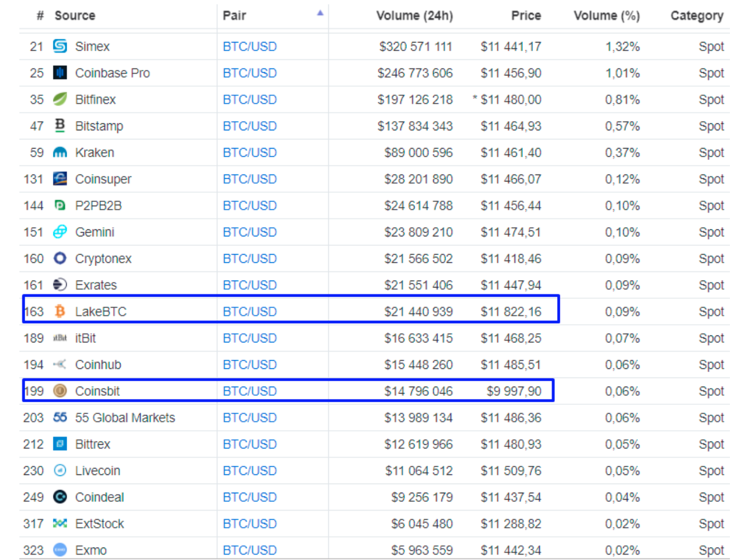Sort table by Source column header
The image size is (745, 560).
(x=75, y=16)
